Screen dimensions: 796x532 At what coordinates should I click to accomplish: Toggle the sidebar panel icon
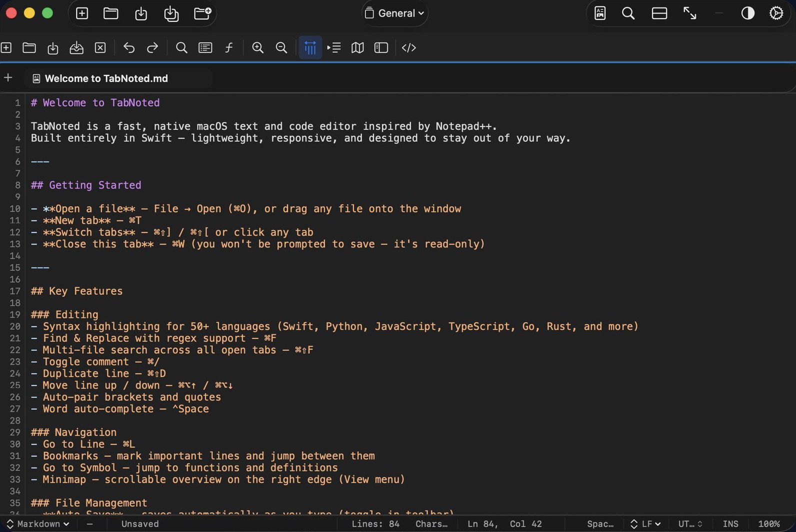point(381,47)
